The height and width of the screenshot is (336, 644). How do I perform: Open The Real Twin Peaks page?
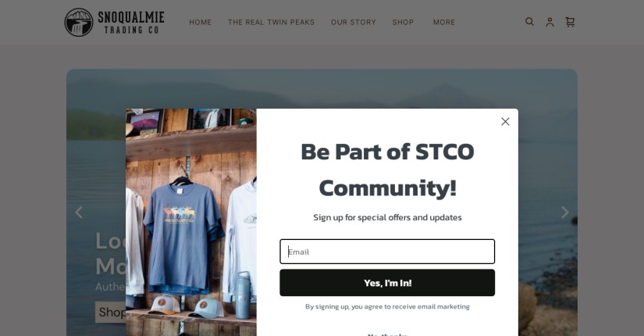click(x=271, y=22)
